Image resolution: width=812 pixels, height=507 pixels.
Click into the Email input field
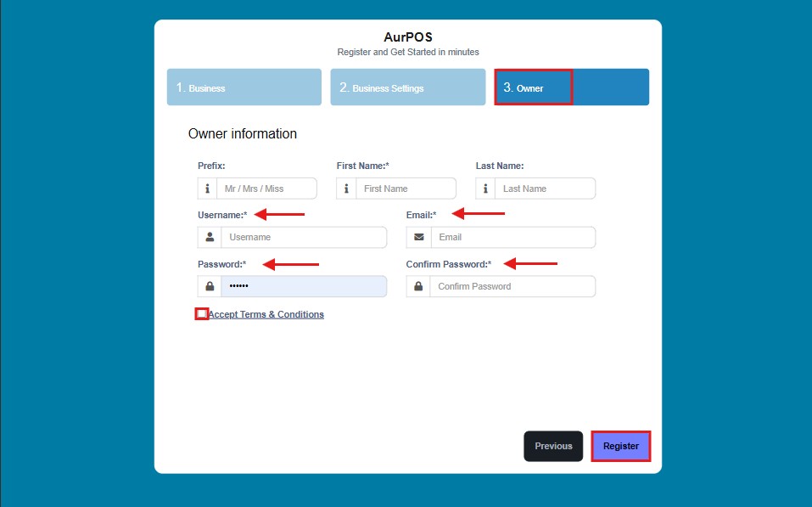click(513, 237)
